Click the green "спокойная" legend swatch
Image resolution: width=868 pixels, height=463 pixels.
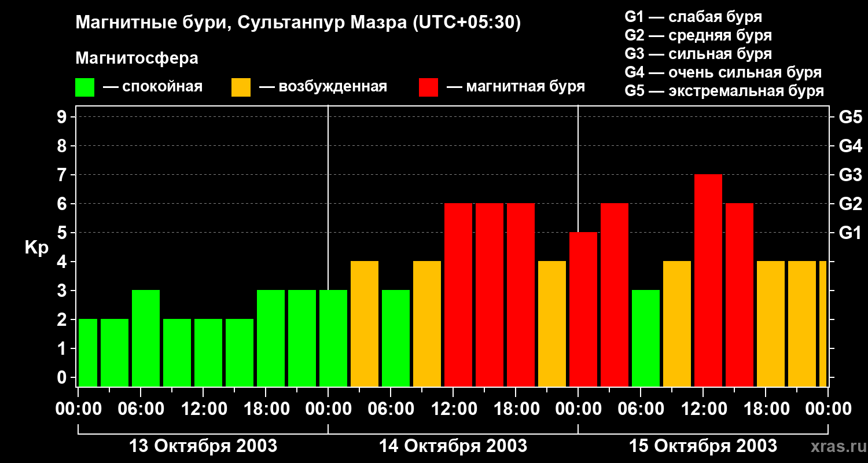click(x=85, y=87)
